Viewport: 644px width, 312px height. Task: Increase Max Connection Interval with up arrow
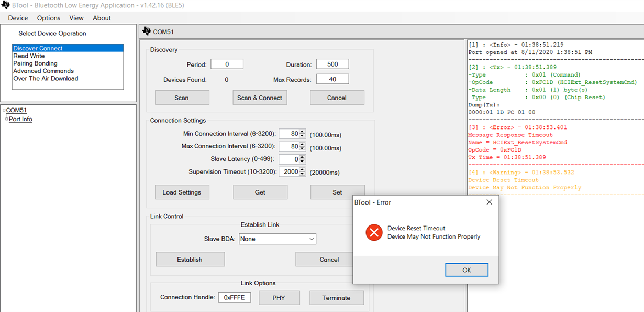pyautogui.click(x=302, y=144)
